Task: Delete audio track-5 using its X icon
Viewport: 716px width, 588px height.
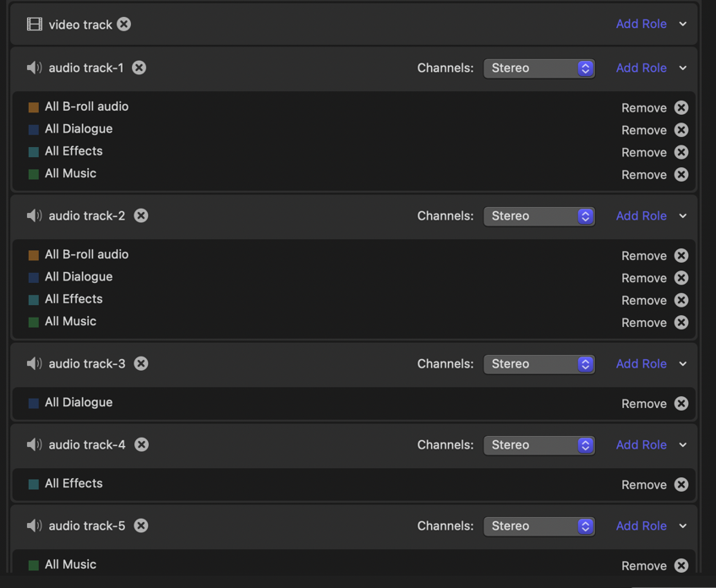Action: [141, 525]
